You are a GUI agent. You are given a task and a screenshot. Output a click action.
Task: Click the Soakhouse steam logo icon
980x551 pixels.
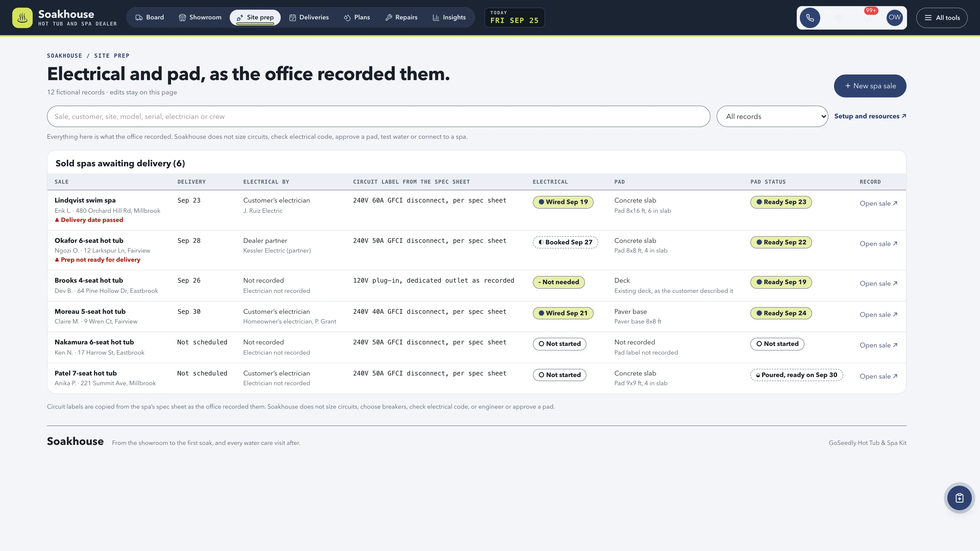tap(22, 18)
